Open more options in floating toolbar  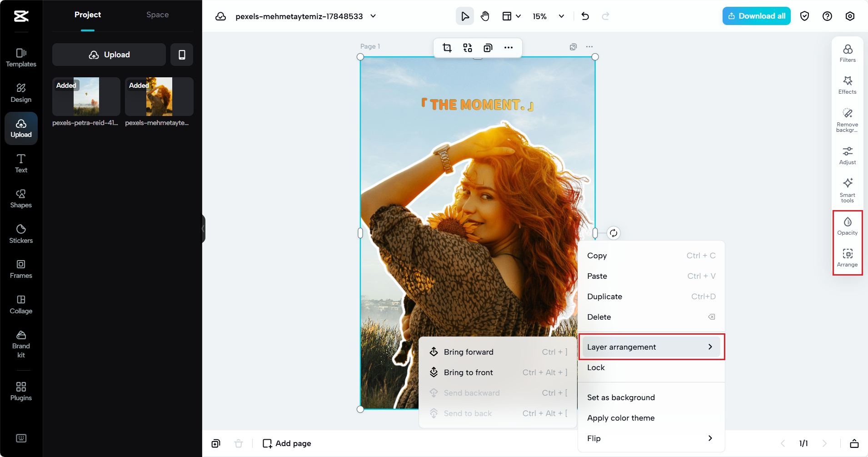[509, 48]
